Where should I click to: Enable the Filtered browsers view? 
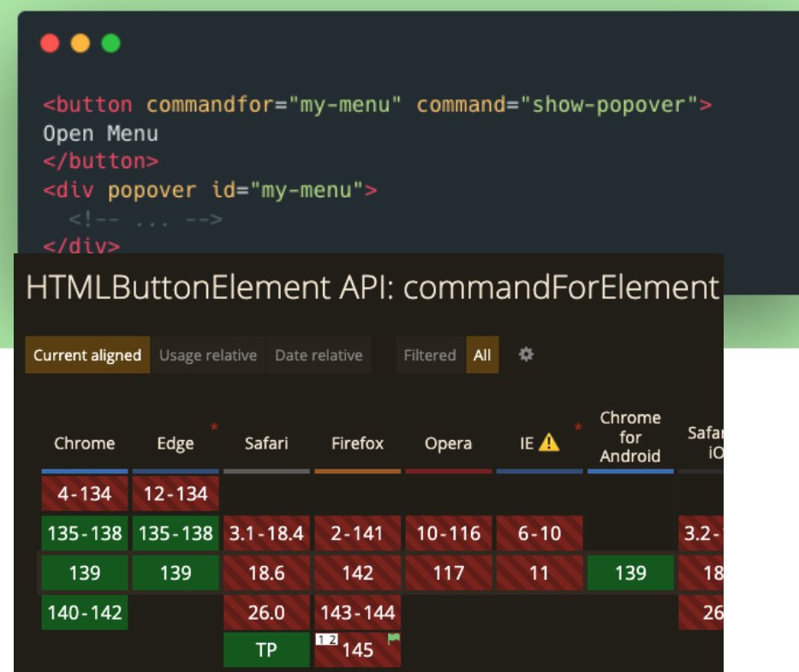[x=428, y=354]
